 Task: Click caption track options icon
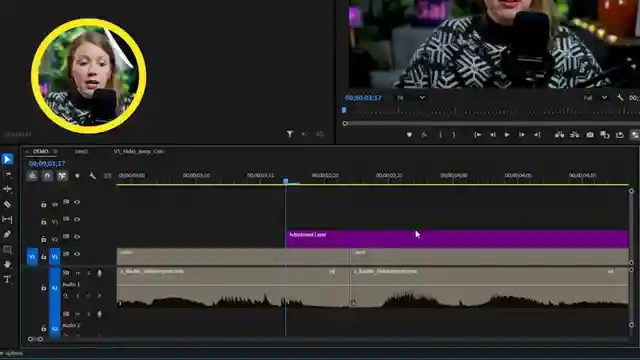(x=107, y=176)
